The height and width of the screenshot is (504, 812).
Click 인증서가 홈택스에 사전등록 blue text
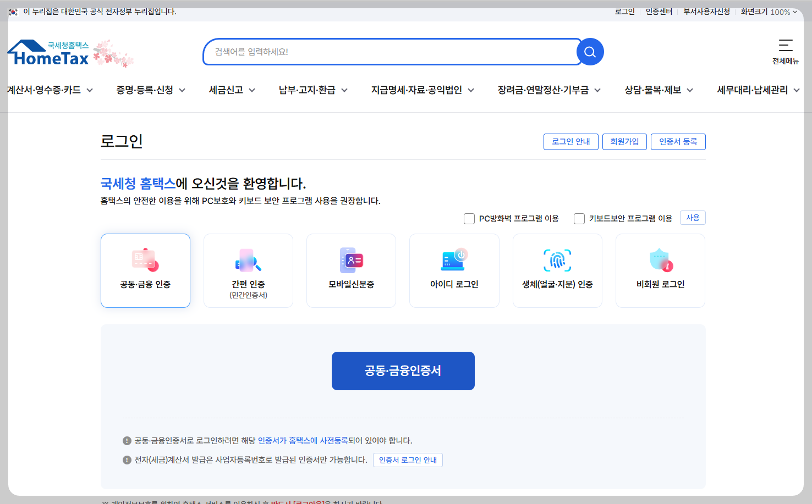[303, 441]
